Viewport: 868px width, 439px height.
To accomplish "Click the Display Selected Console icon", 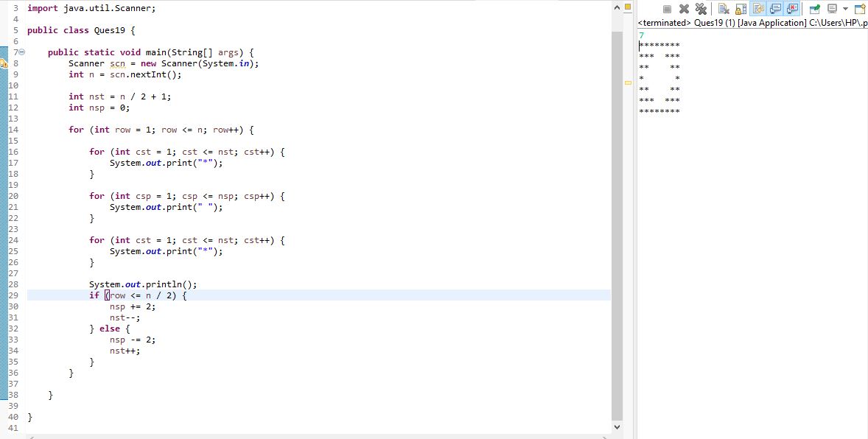I will [x=831, y=10].
